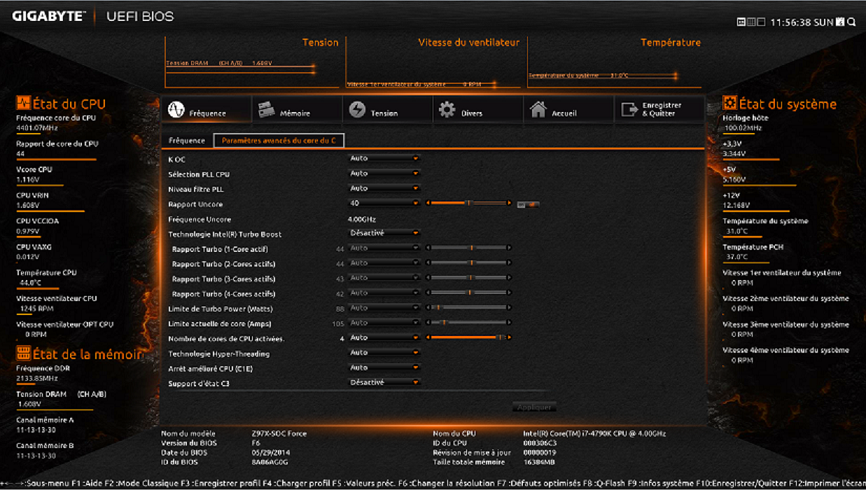Click the Vitesse du ventilateur graph panel
The width and height of the screenshot is (866, 490).
click(433, 62)
